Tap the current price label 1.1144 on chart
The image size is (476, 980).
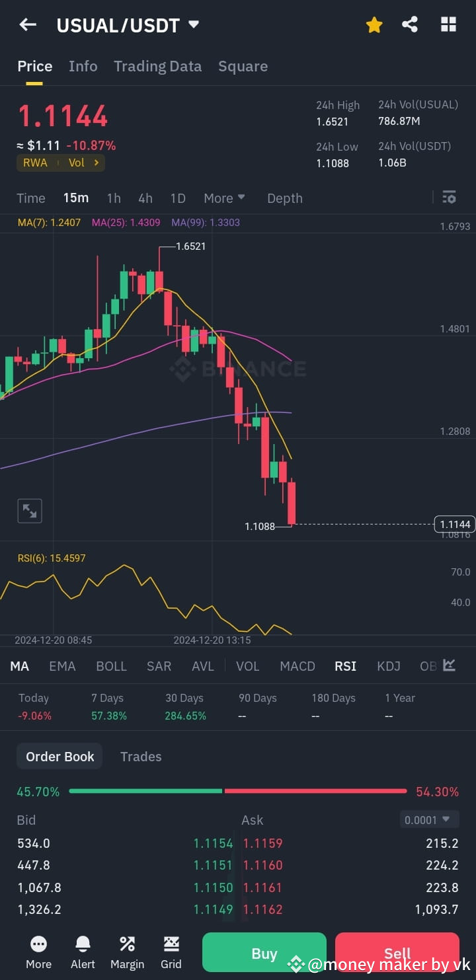[455, 524]
